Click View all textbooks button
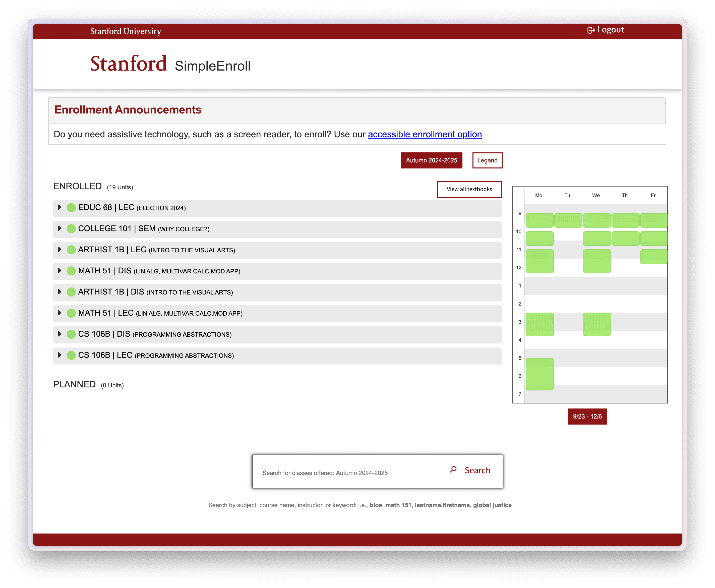This screenshot has width=715, height=588. point(469,189)
